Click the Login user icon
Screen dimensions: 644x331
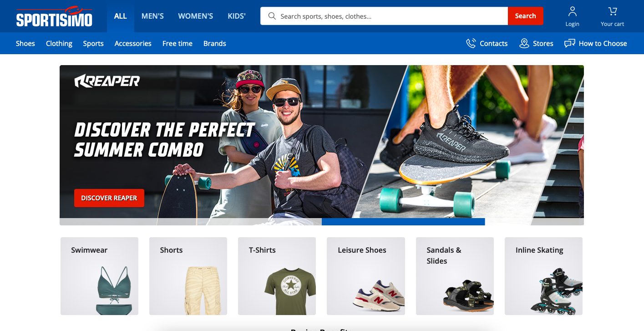pyautogui.click(x=572, y=11)
